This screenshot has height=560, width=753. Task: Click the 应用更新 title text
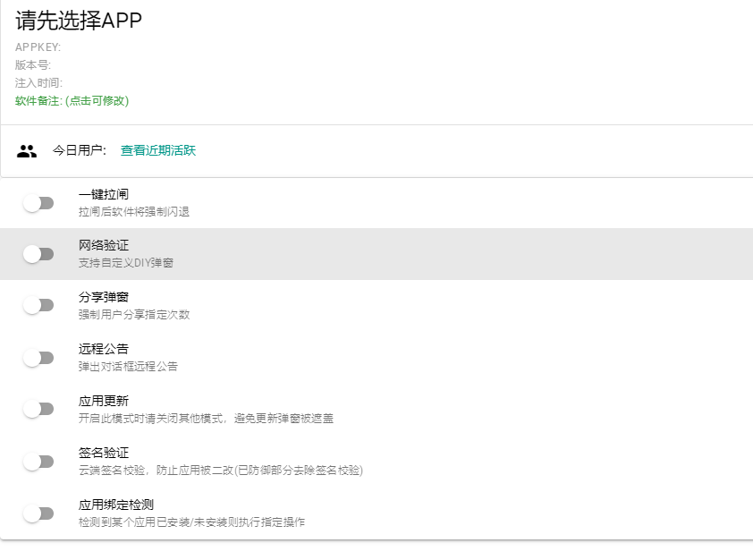[x=104, y=401]
